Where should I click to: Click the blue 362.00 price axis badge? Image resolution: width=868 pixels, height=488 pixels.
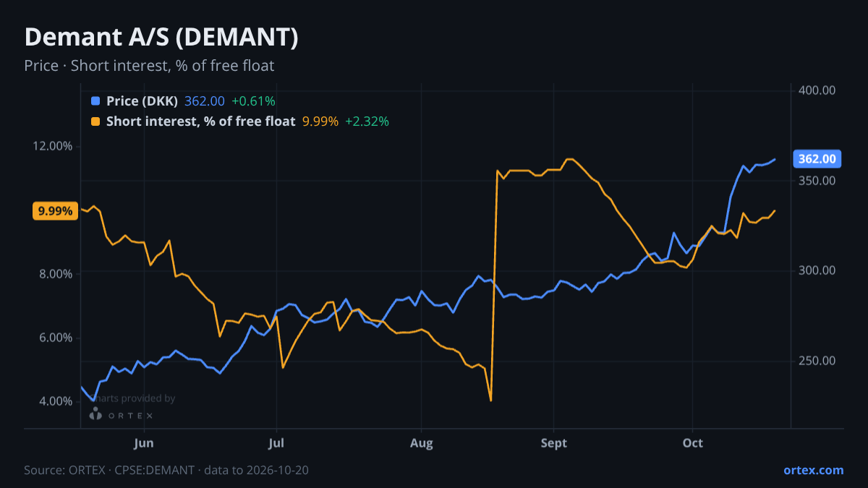pyautogui.click(x=817, y=159)
